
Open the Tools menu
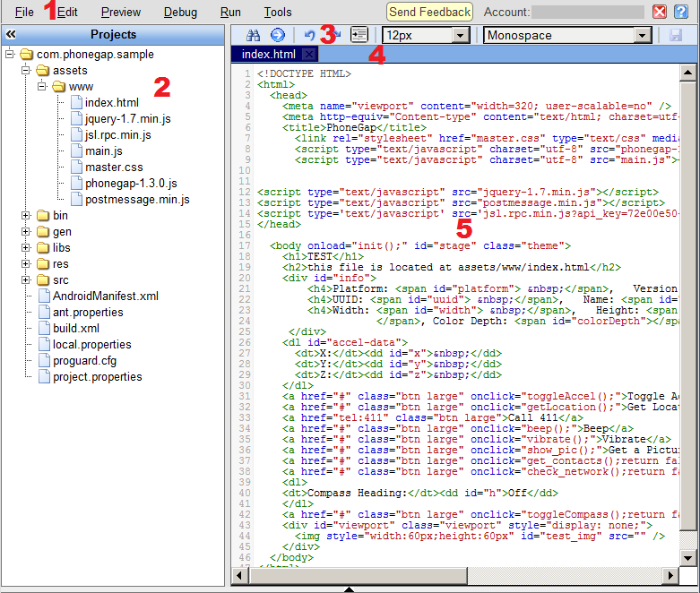click(278, 12)
